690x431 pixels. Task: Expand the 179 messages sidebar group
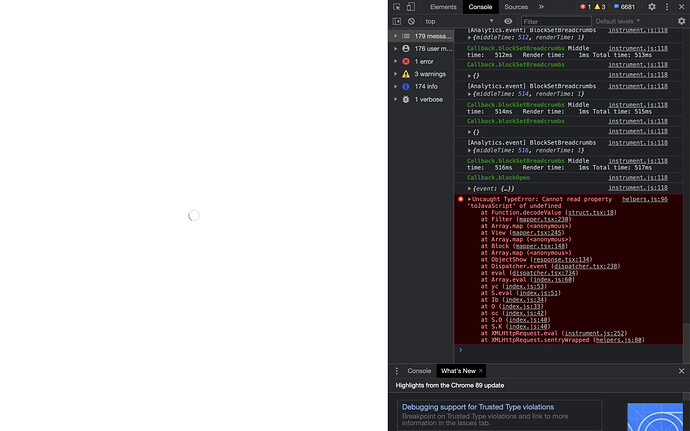point(396,36)
